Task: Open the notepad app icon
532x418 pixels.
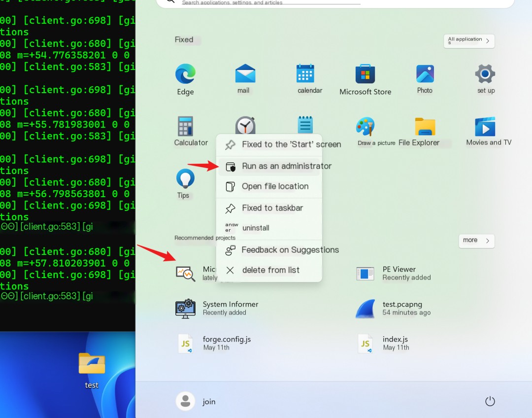Action: point(305,125)
